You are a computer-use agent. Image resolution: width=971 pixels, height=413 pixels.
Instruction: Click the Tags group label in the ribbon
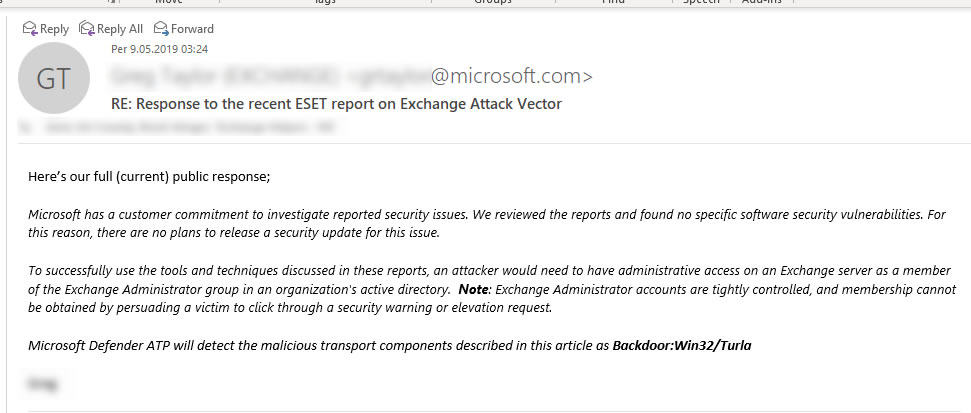(x=325, y=2)
